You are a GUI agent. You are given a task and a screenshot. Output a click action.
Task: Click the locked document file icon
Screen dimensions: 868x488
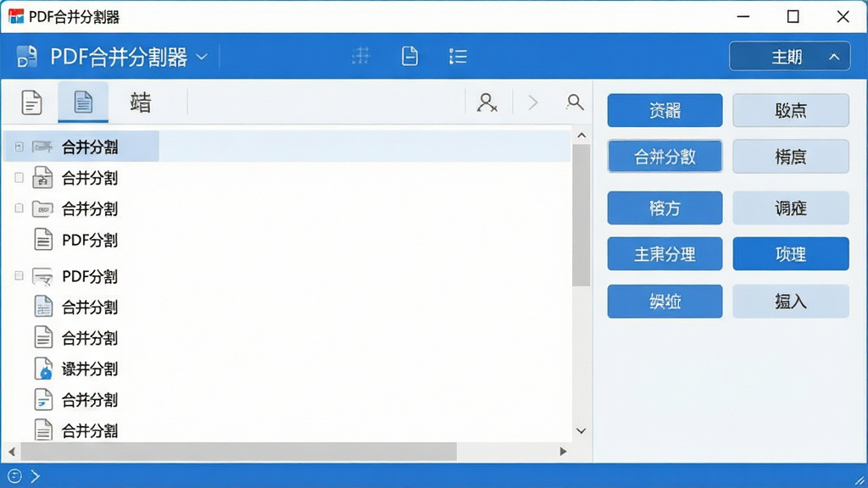click(42, 178)
